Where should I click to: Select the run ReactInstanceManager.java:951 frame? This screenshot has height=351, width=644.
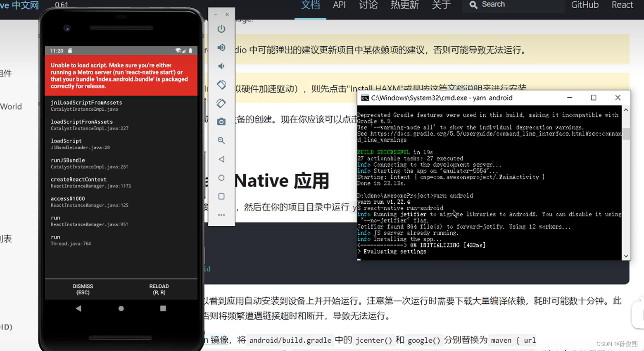tap(121, 221)
